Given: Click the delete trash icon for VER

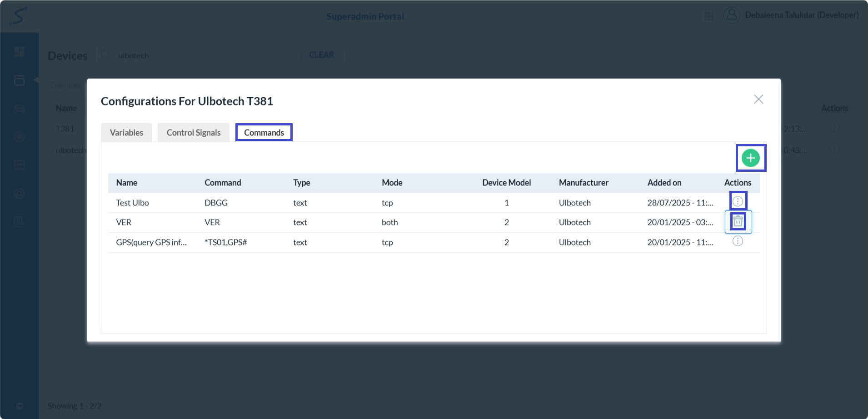Looking at the screenshot, I should 738,222.
